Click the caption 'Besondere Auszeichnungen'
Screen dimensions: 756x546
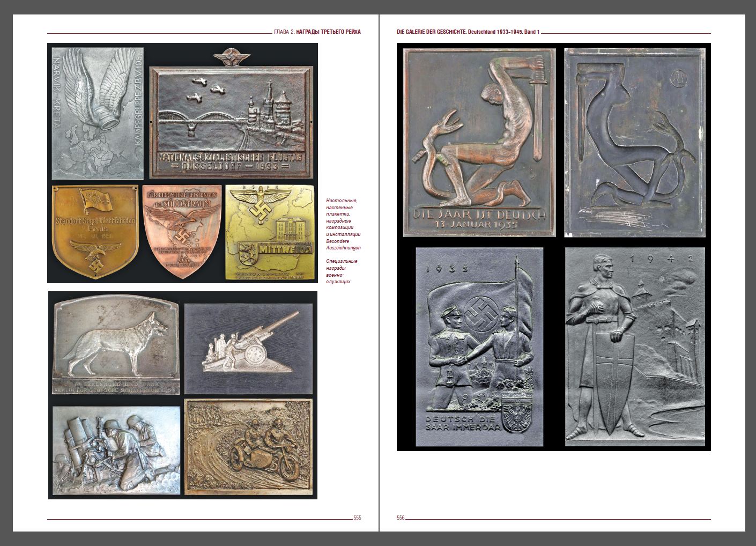[343, 245]
